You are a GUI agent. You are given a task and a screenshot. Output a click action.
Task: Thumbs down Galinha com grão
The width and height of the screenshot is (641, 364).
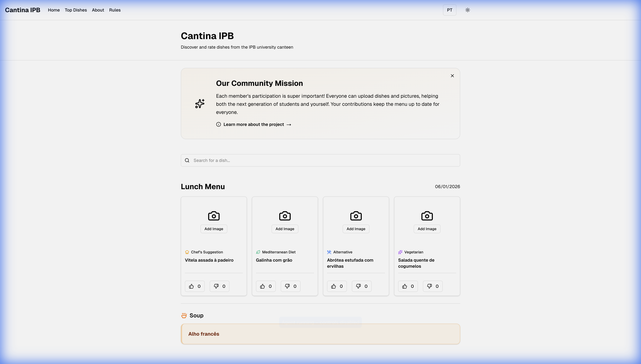coord(290,286)
